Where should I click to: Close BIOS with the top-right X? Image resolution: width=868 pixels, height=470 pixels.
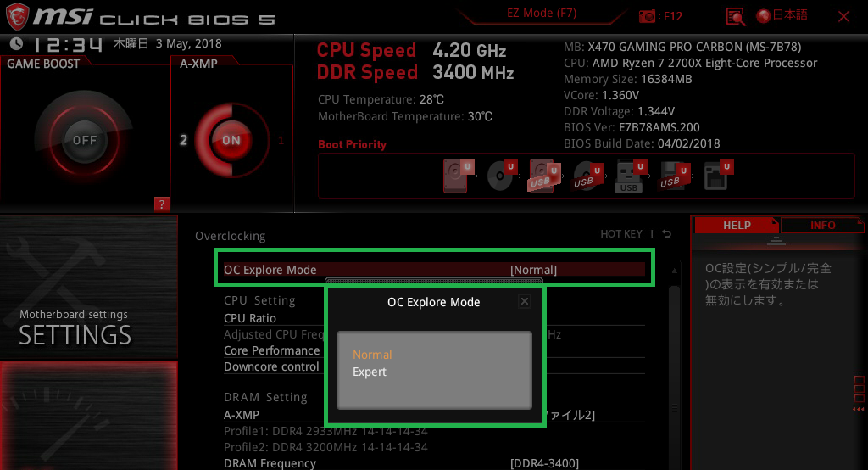843,17
